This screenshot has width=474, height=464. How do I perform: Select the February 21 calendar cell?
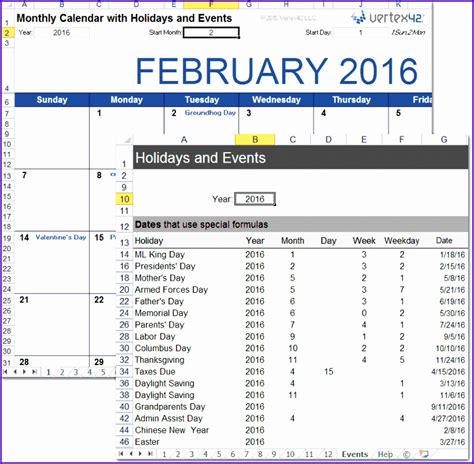point(52,325)
